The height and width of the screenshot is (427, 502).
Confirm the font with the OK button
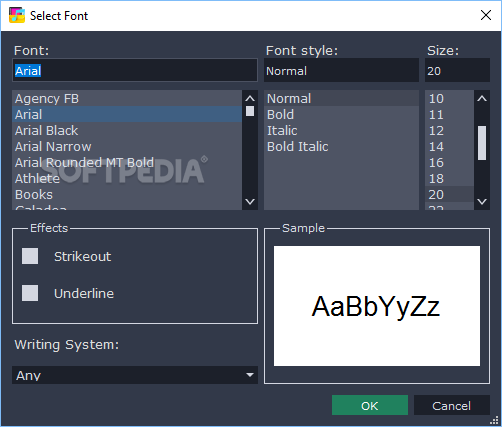click(x=370, y=405)
